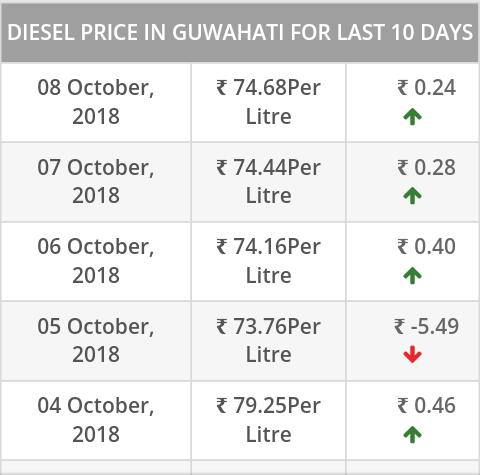Click the ₹ 74.16 Per Litre price cell
This screenshot has width=480, height=475.
tap(269, 261)
